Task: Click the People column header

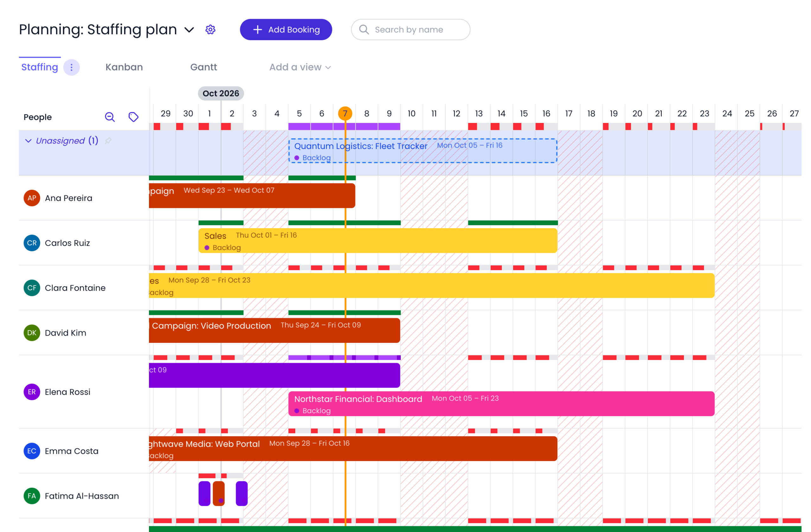Action: [37, 117]
